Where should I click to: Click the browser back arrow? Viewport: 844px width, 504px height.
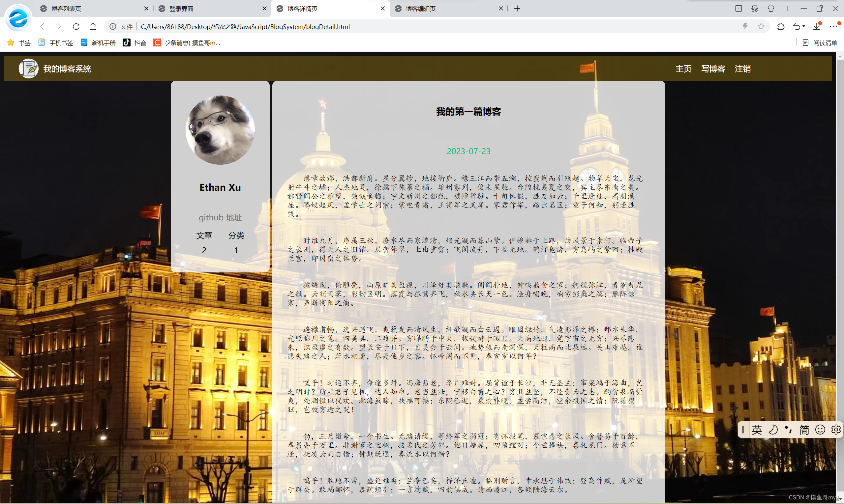[x=42, y=26]
